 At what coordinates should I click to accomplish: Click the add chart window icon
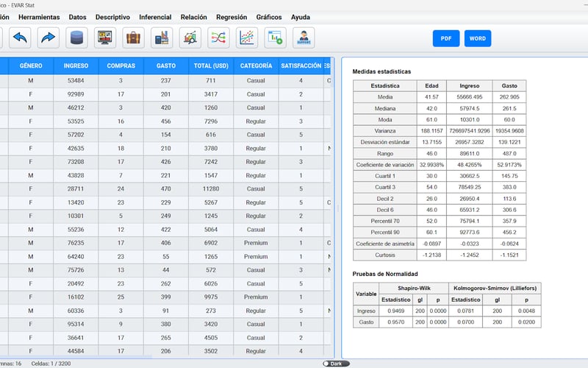(275, 38)
